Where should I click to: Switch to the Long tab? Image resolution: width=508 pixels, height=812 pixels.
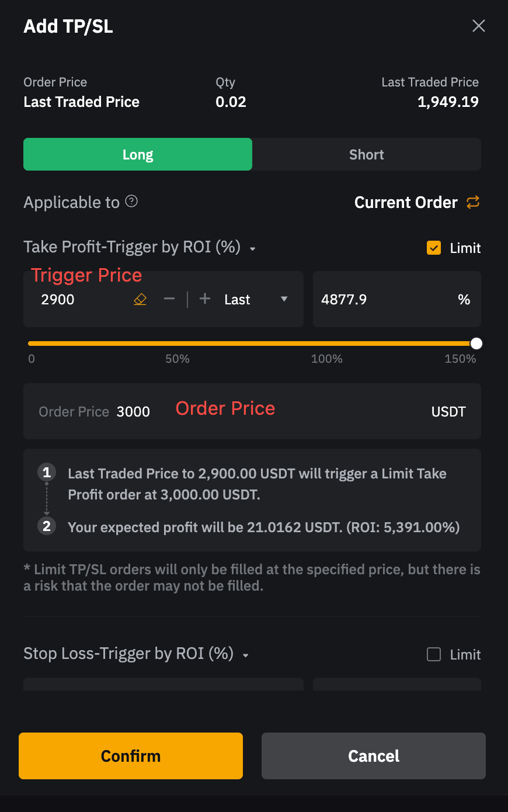pyautogui.click(x=138, y=154)
